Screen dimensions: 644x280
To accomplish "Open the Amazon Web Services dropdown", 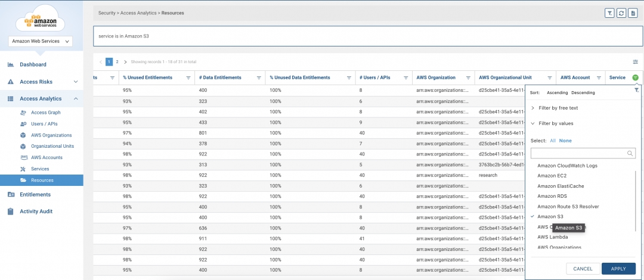I will [x=41, y=42].
